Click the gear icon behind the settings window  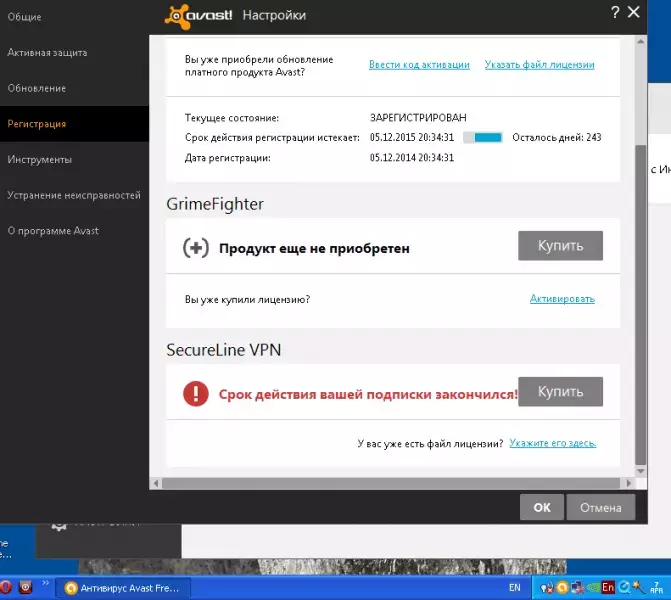coord(59,526)
